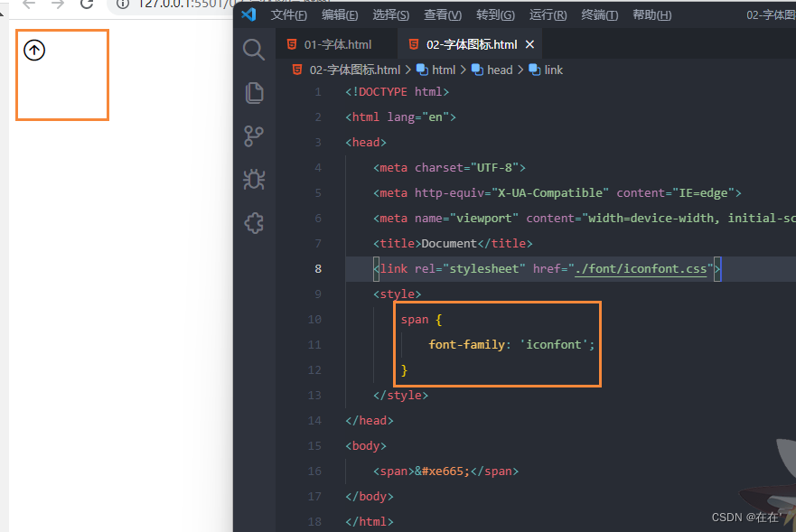
Task: Click the up-arrow iconfont preview in browser
Action: [33, 50]
